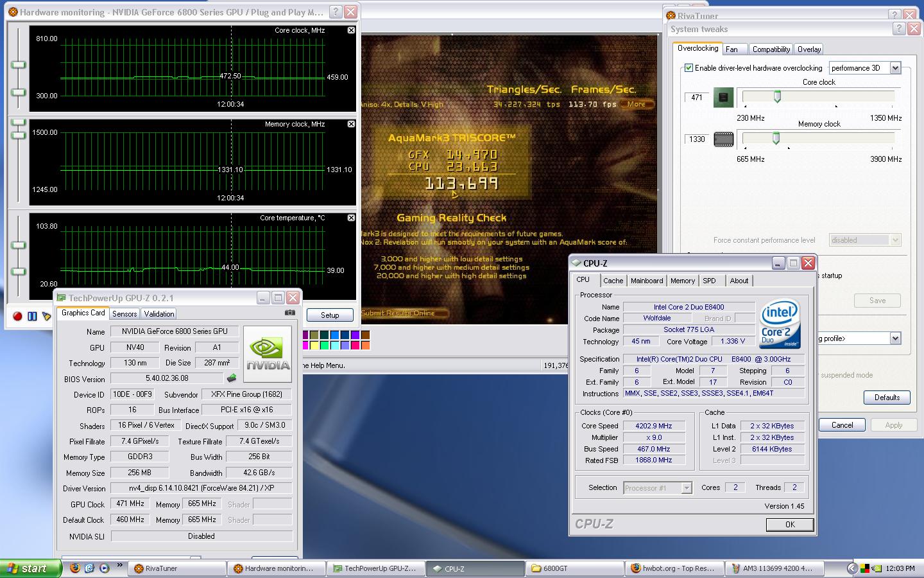Click the core clock value field showing 471
Image resolution: width=924 pixels, height=578 pixels.
[x=697, y=98]
